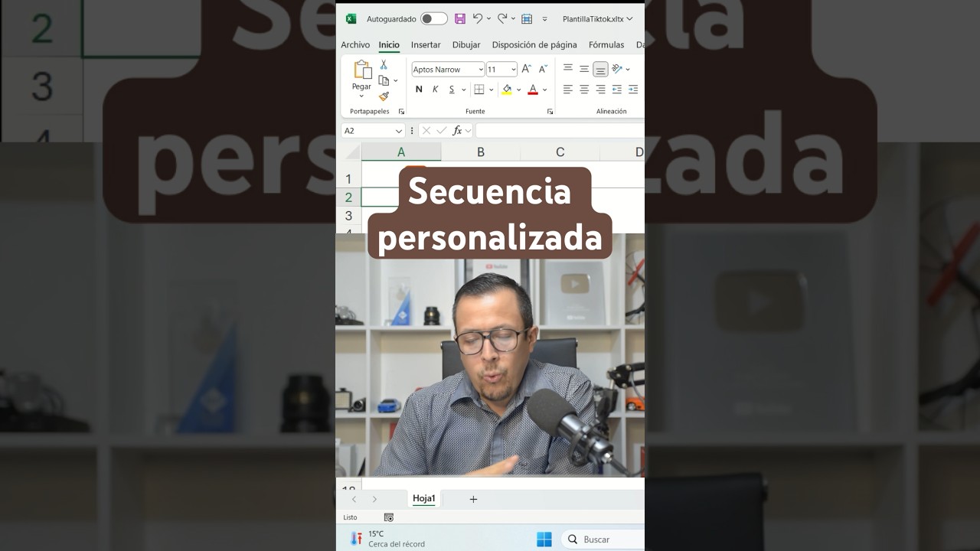
Task: Decrease font size
Action: [x=543, y=69]
